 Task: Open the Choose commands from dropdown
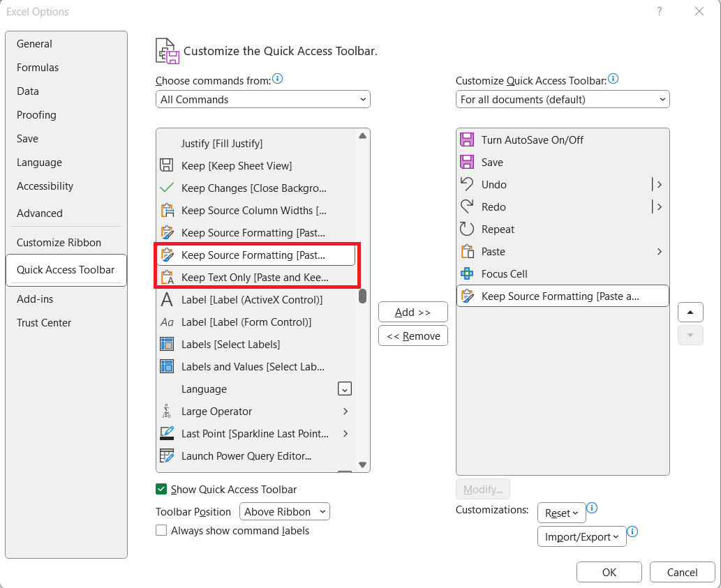tap(263, 99)
